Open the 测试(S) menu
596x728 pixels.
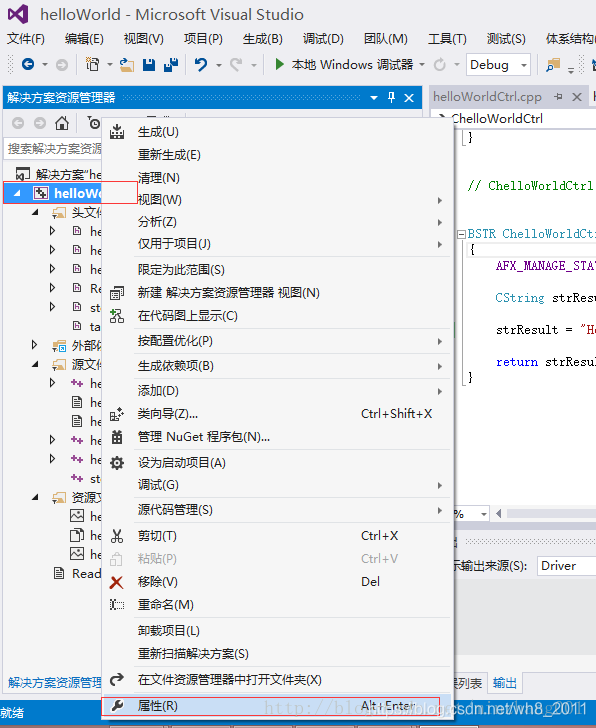coord(506,39)
